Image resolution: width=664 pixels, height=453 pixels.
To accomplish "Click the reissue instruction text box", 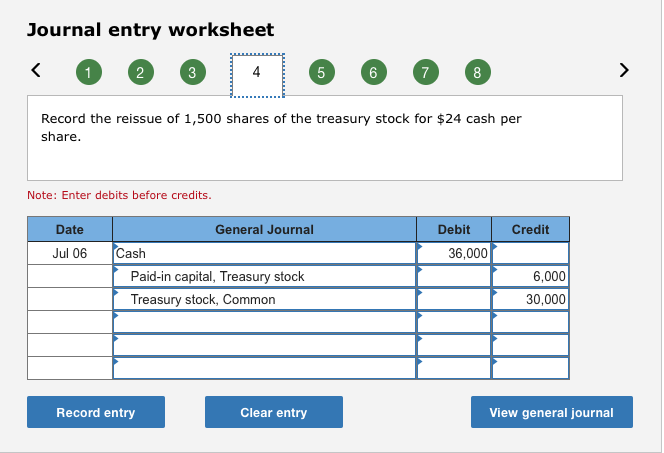I will [325, 138].
